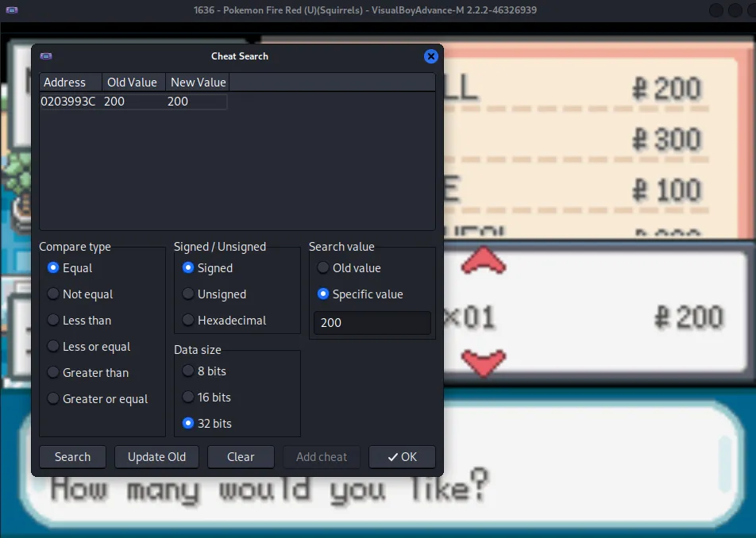Click the red up arrow in game
The height and width of the screenshot is (538, 756).
(484, 261)
